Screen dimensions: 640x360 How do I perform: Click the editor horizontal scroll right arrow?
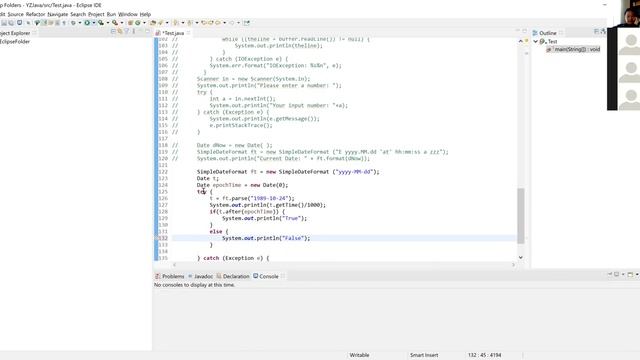point(513,265)
